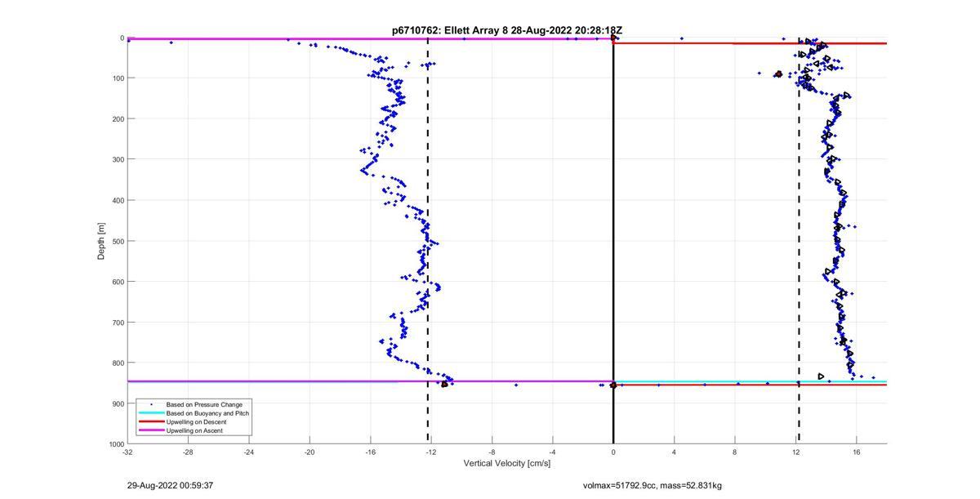The width and height of the screenshot is (980, 499).
Task: Click the y-axis tick label 600
Action: [118, 282]
